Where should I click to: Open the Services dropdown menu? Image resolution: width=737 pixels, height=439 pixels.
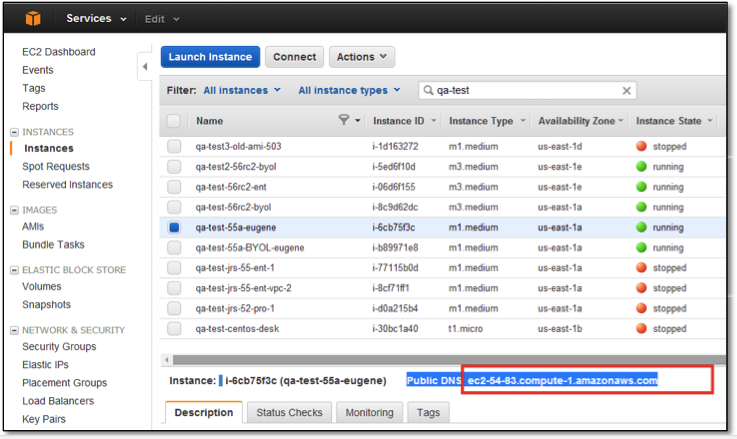[96, 19]
